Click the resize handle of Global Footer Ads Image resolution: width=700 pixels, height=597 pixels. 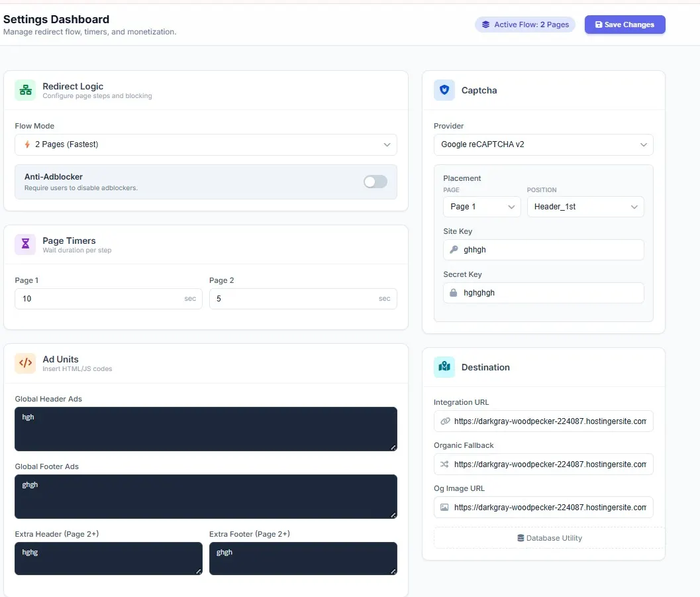[x=393, y=515]
